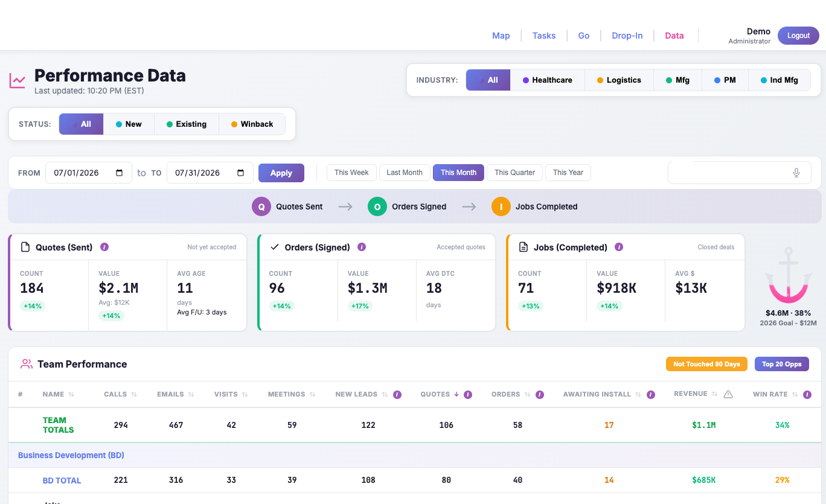Screen dimensions: 826x504
Task: Click the O Orders Signed circle icon
Action: 377,206
